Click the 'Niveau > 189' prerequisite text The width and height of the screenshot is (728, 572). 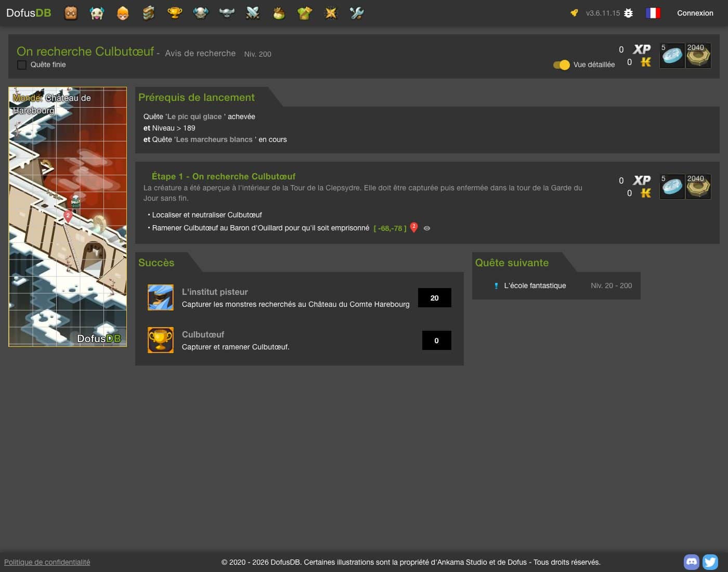coord(174,128)
